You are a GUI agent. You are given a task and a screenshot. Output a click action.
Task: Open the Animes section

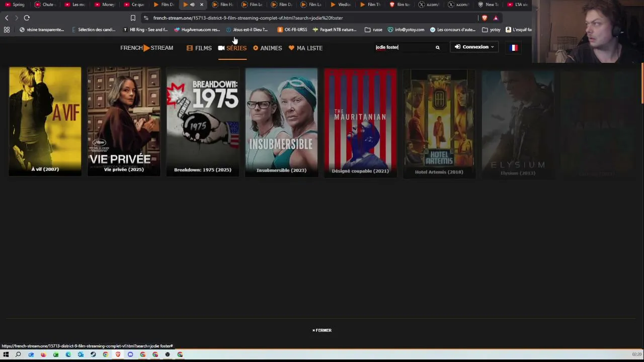coord(267,48)
